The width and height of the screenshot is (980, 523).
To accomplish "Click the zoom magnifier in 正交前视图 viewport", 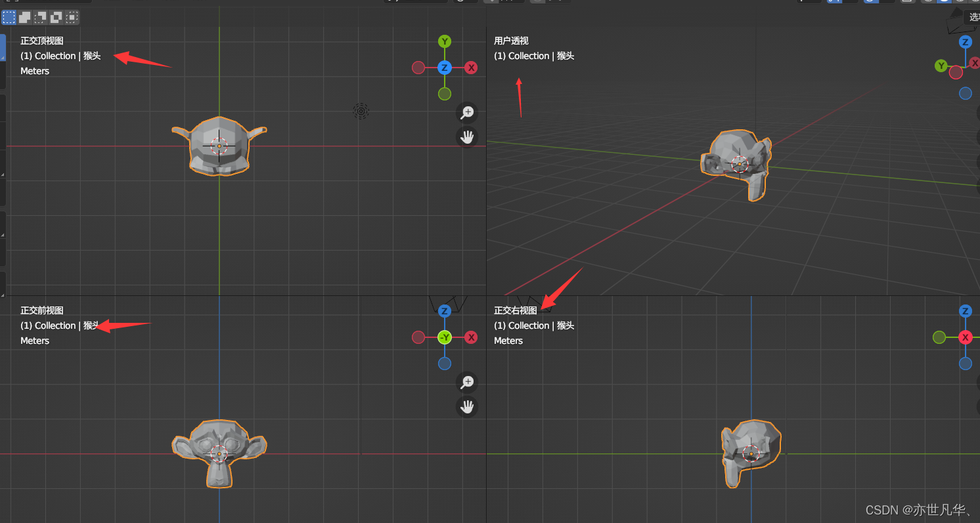I will pos(467,382).
